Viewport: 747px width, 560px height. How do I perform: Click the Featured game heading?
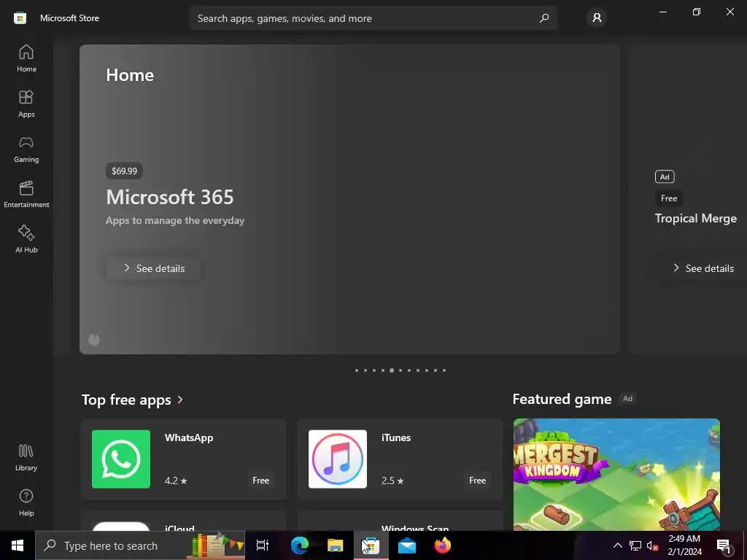point(562,399)
